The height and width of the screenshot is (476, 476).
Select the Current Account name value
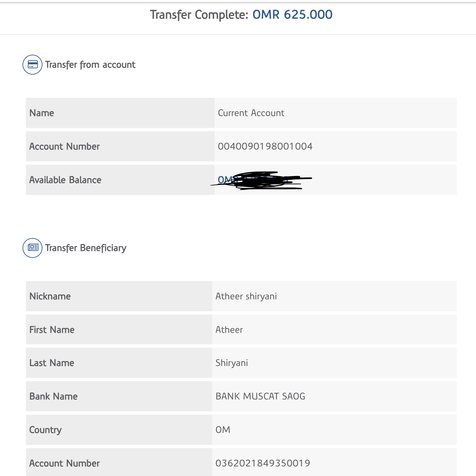(251, 113)
